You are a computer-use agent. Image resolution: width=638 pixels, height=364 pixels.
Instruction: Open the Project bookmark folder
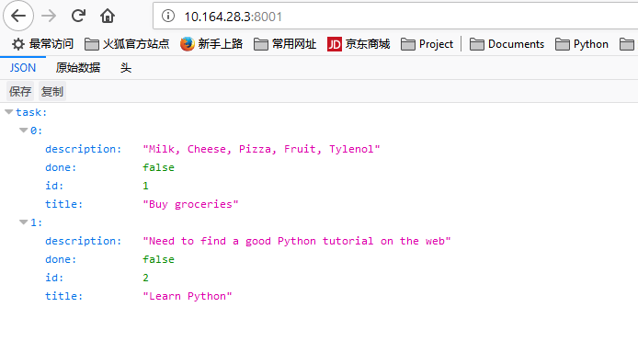coord(427,44)
